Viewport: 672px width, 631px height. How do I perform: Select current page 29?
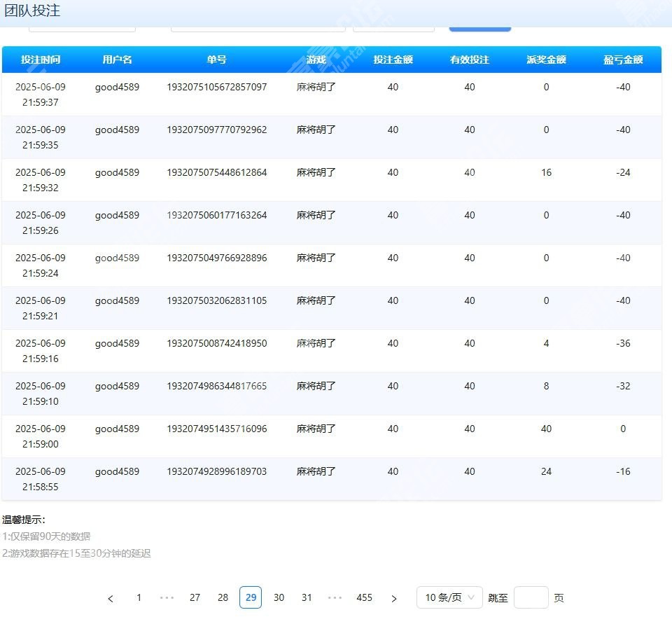(x=251, y=597)
